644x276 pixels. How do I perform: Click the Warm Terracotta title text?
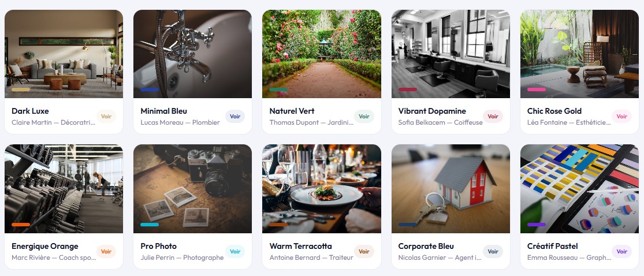point(301,246)
